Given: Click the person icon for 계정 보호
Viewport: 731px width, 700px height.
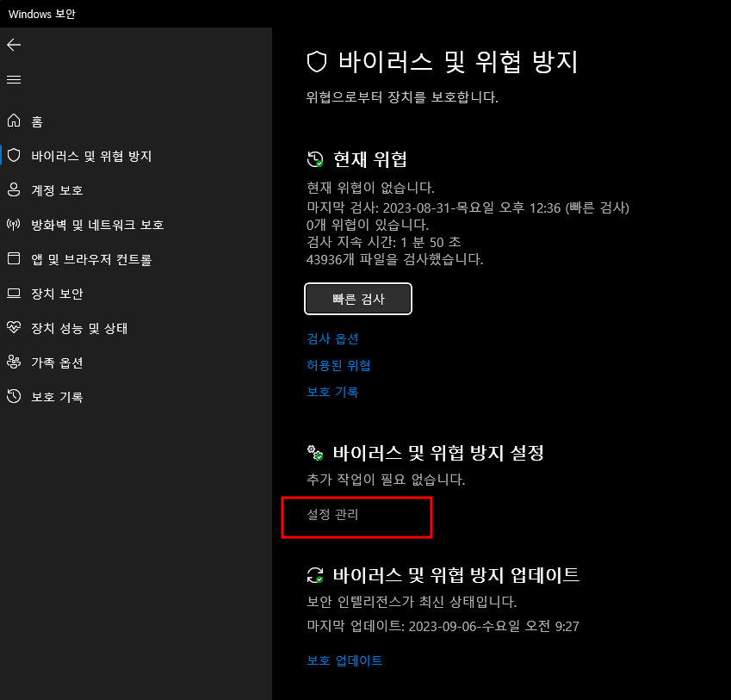Looking at the screenshot, I should 14,189.
